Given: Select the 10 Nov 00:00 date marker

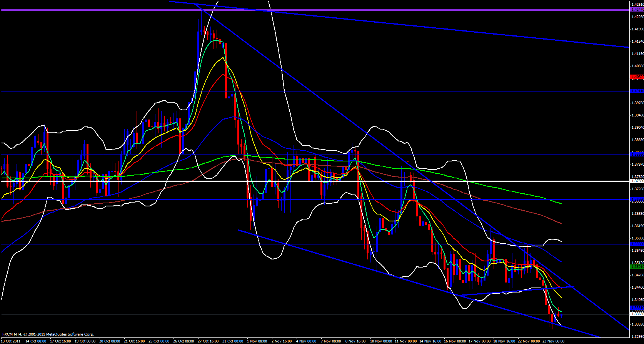Looking at the screenshot, I should pyautogui.click(x=381, y=341).
